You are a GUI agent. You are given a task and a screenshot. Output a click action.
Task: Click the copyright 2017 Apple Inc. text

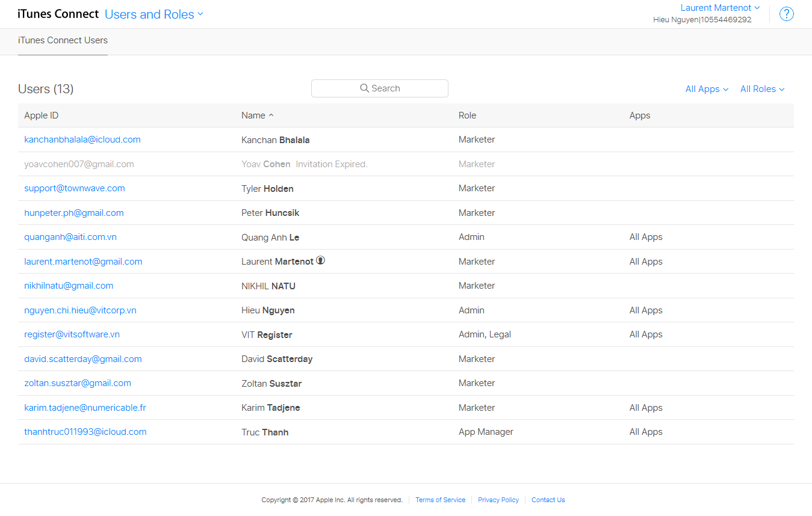[332, 500]
